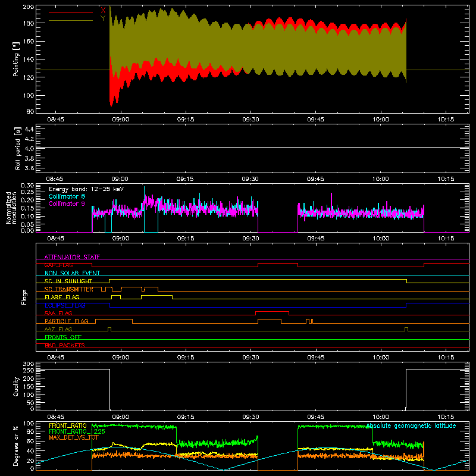Click the 'Normalized modulation' axis title
The height and width of the screenshot is (476, 476).
tap(11, 208)
